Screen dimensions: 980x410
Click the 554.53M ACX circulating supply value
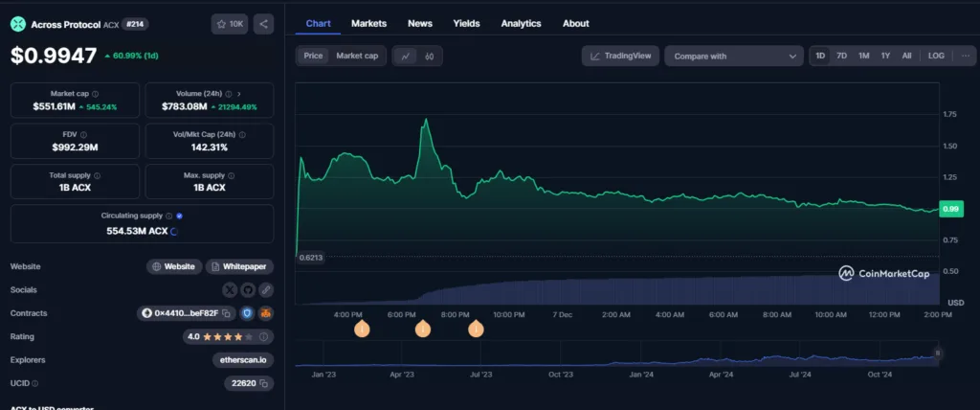(138, 231)
